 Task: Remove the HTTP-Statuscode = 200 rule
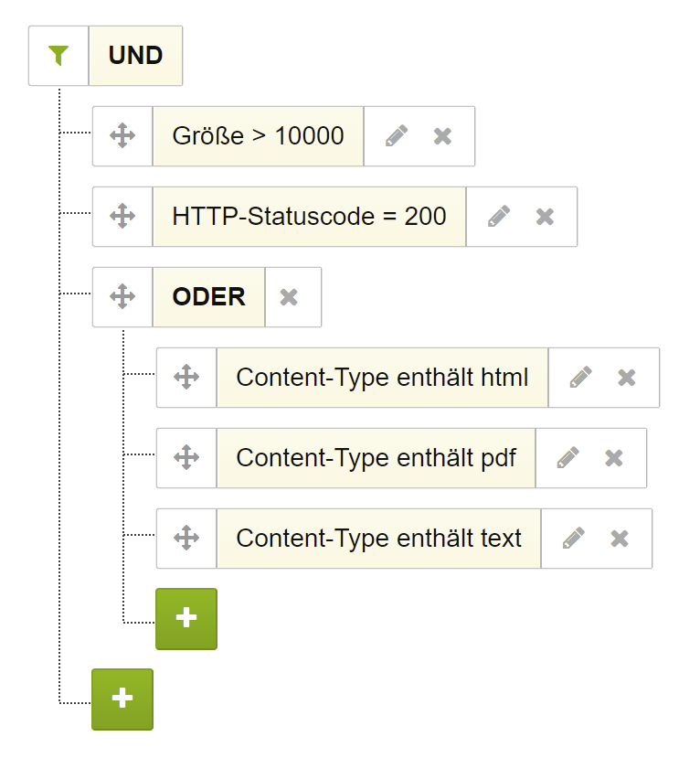545,217
